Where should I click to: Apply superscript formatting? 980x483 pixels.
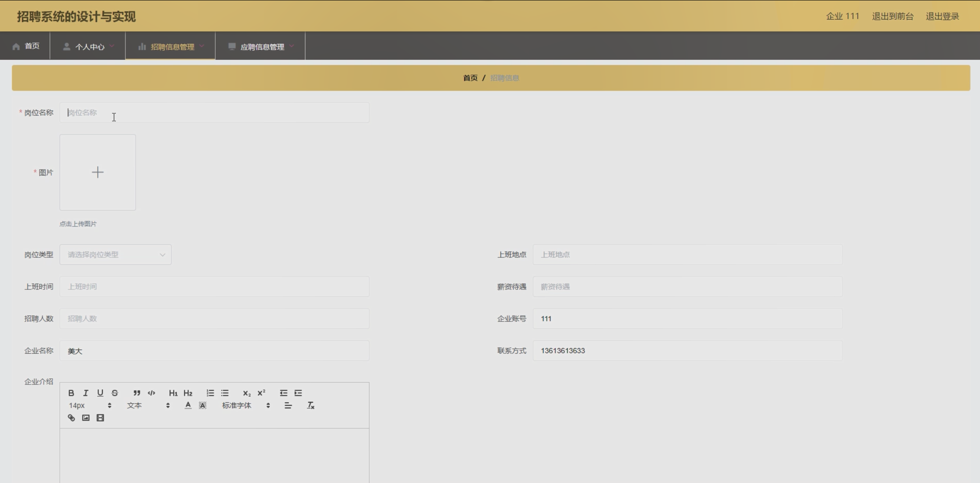point(261,393)
